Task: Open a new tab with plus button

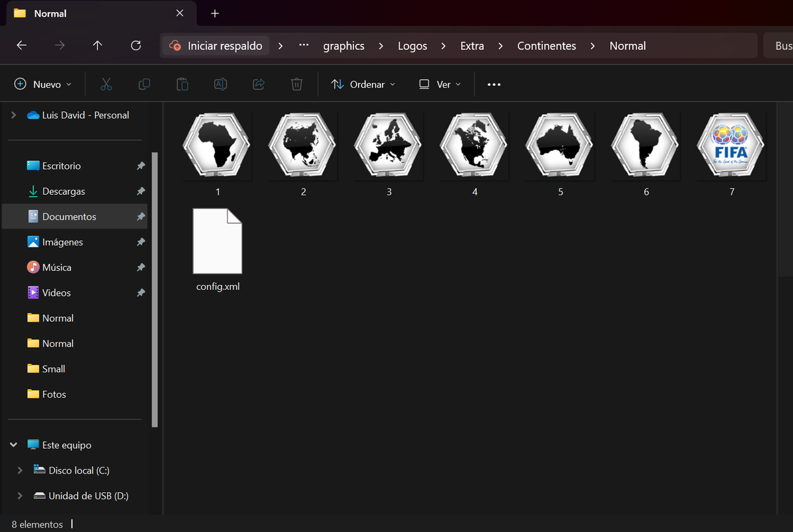Action: pos(215,14)
